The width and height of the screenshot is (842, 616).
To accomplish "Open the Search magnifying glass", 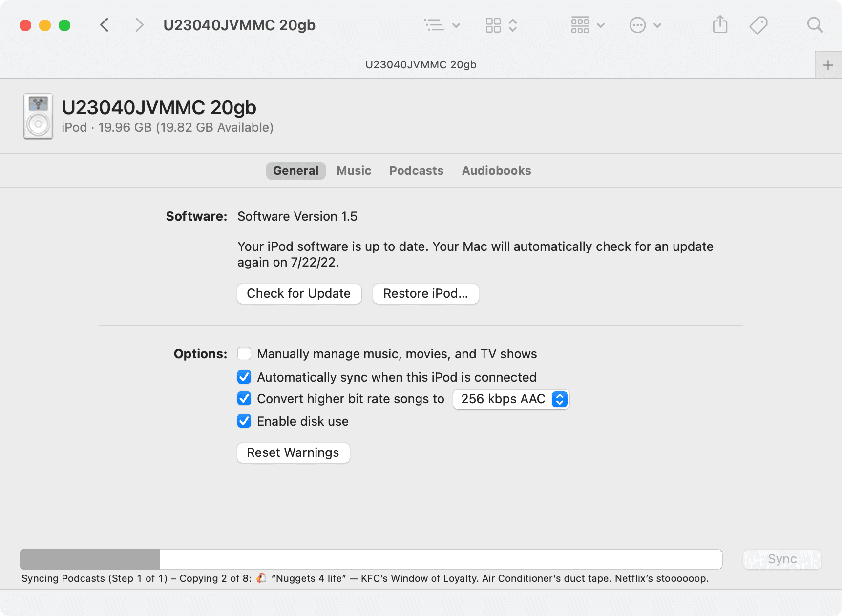I will (815, 25).
